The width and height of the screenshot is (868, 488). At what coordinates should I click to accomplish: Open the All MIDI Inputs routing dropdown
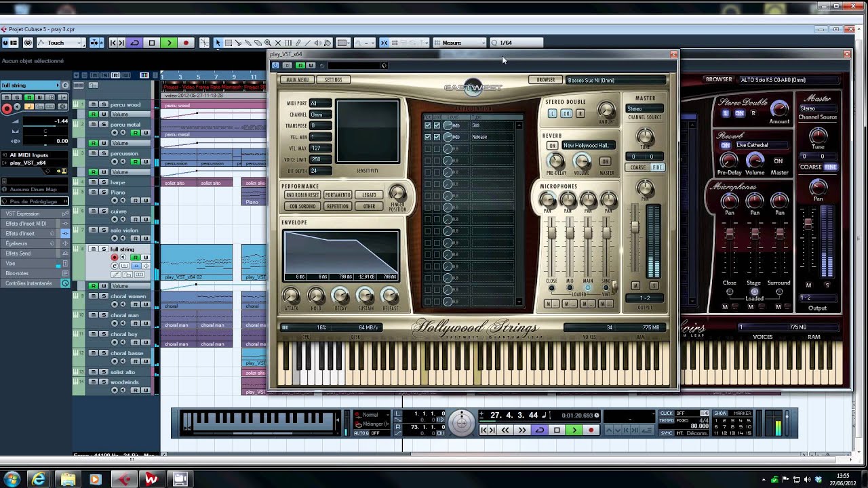(x=35, y=155)
